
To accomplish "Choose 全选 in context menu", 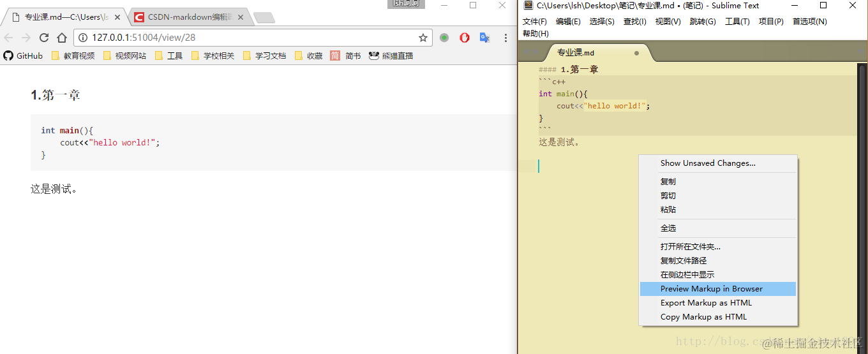I will tap(718, 228).
